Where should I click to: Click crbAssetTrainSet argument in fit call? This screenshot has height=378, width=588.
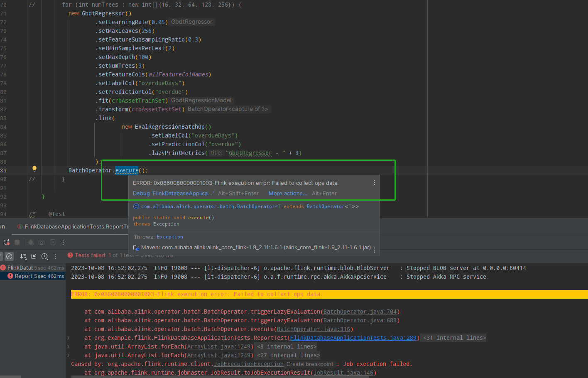(x=138, y=101)
